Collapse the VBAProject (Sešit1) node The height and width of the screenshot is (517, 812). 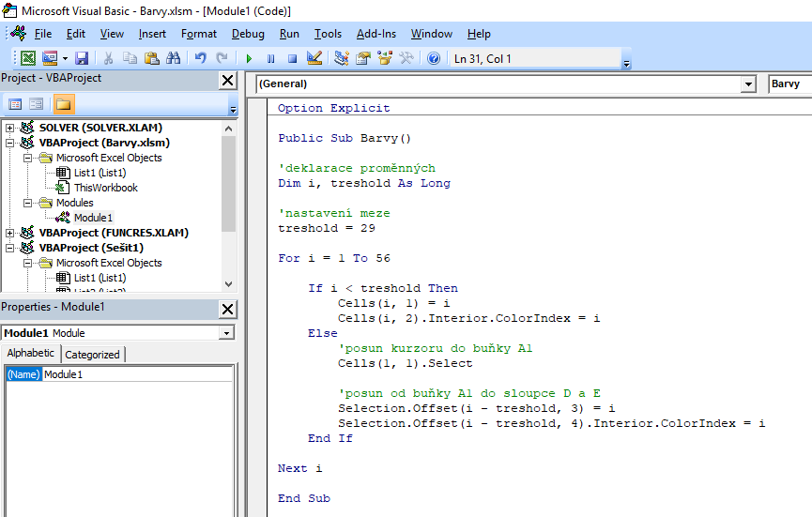point(9,248)
